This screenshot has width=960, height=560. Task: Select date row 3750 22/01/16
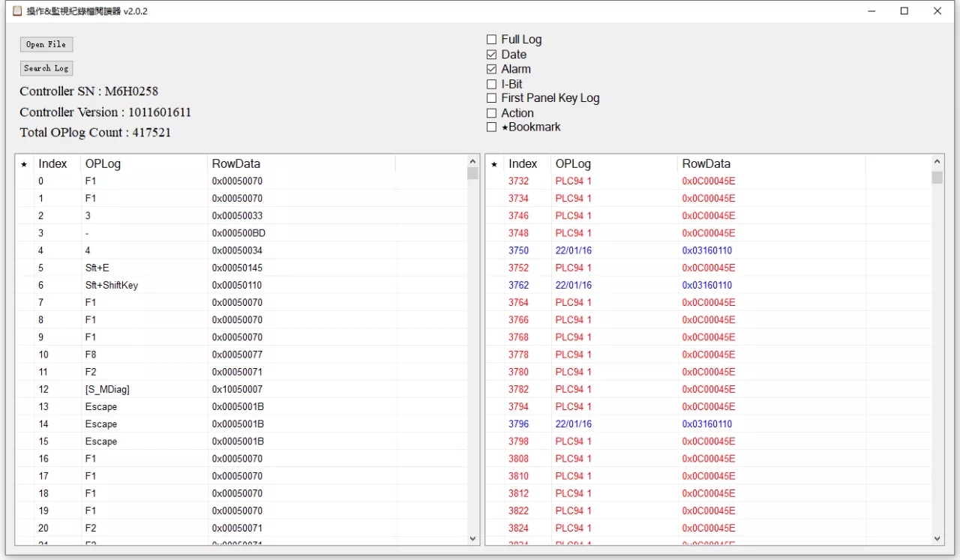tap(709, 250)
